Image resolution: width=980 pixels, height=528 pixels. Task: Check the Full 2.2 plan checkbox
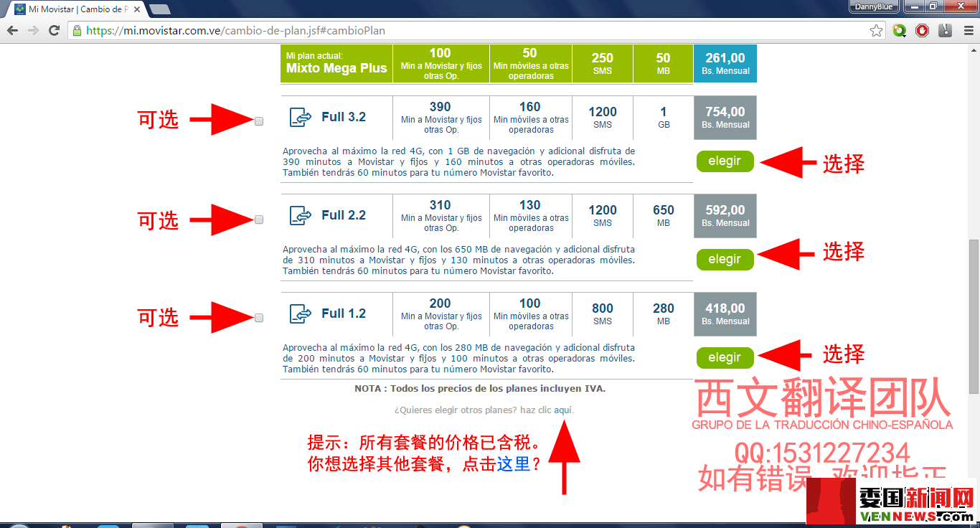(x=259, y=220)
